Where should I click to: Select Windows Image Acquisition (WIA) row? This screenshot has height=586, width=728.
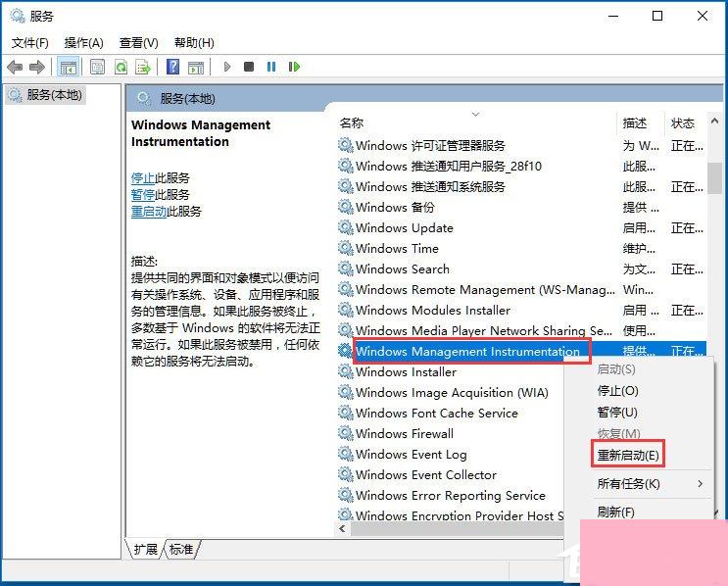click(x=451, y=392)
